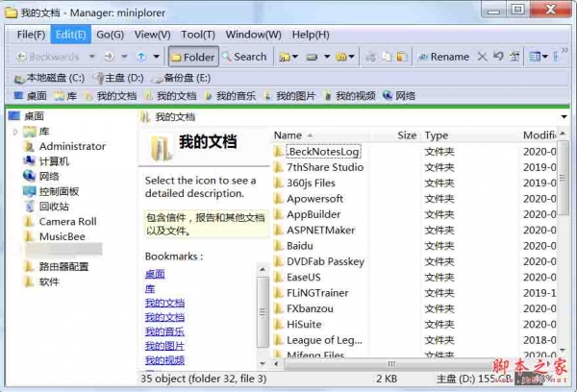577x392 pixels.
Task: Click the 我的图片 bookmark link
Action: (x=164, y=346)
